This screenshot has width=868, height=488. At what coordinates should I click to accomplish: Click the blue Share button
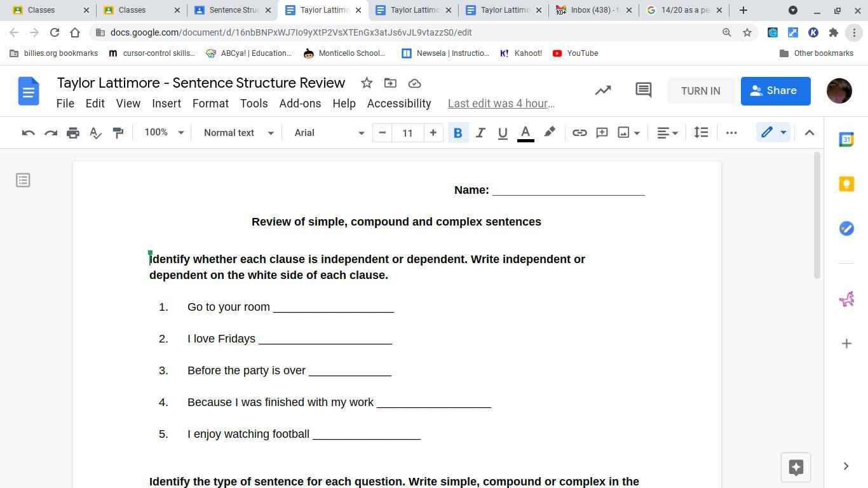775,91
